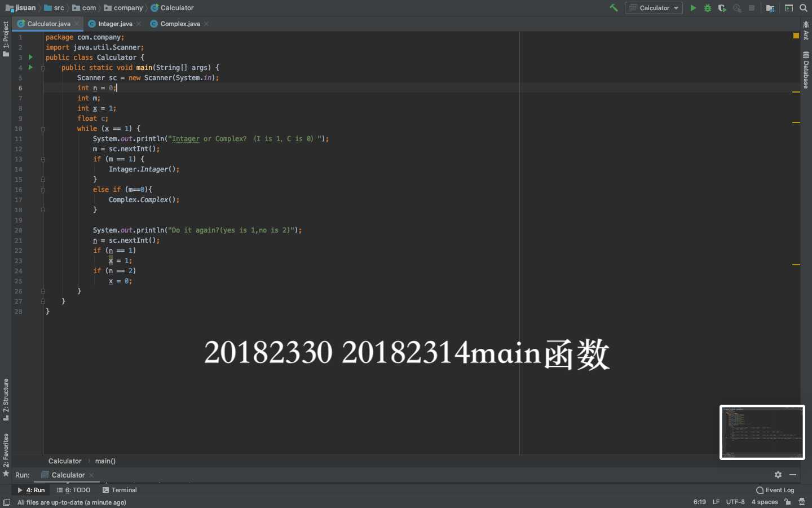Open the Project tool window
Viewport: 812px width, 508px height.
(6, 39)
